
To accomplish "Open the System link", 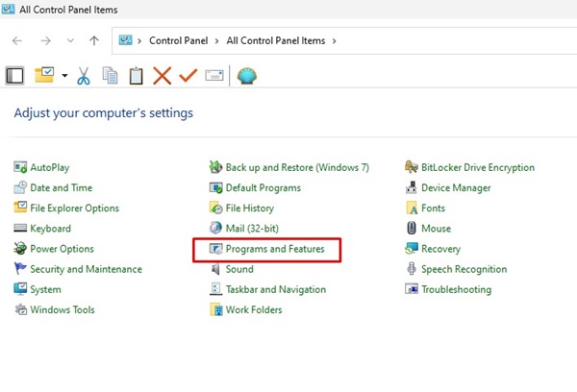I will [x=45, y=289].
